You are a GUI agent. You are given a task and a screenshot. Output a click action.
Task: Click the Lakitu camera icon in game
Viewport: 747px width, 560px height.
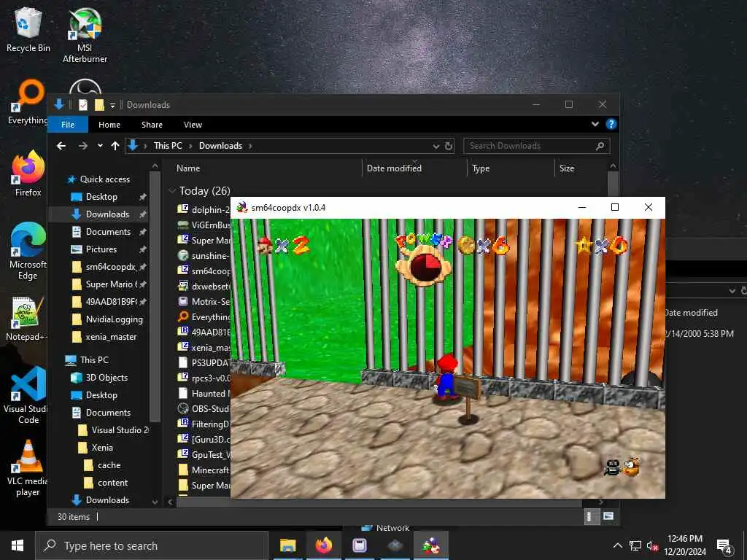(622, 467)
